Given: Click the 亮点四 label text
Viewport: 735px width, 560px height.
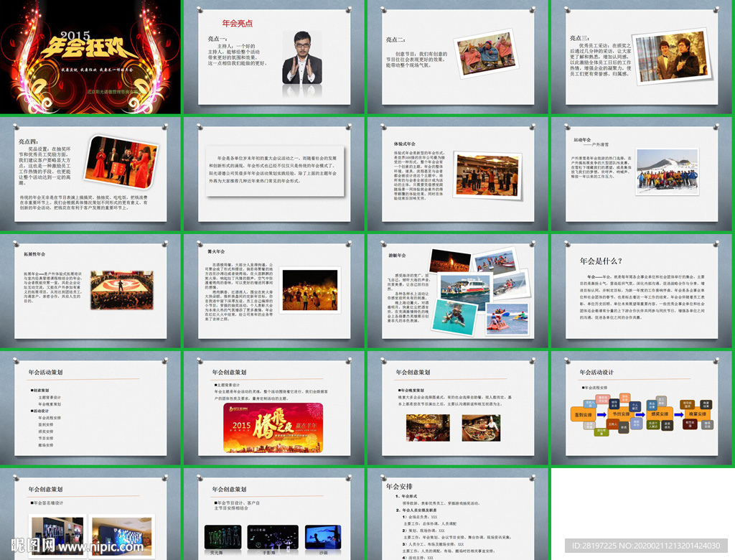Looking at the screenshot, I should pos(29,141).
